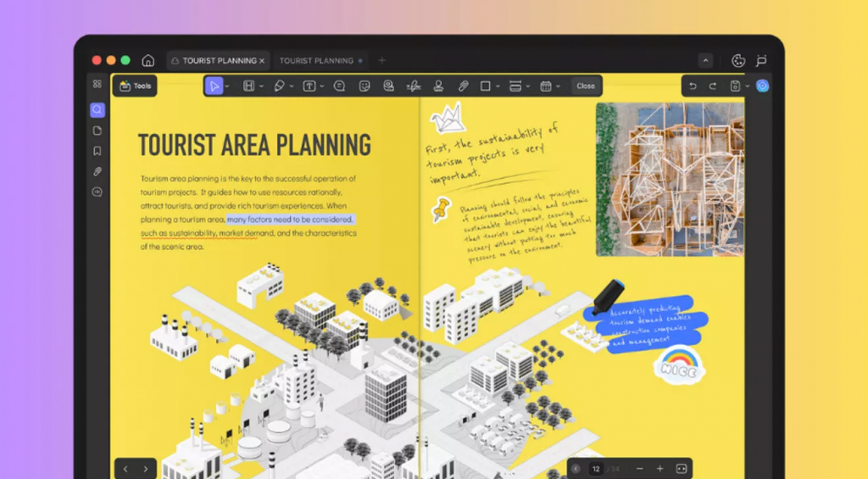
Task: Select the signature tool
Action: click(x=414, y=86)
